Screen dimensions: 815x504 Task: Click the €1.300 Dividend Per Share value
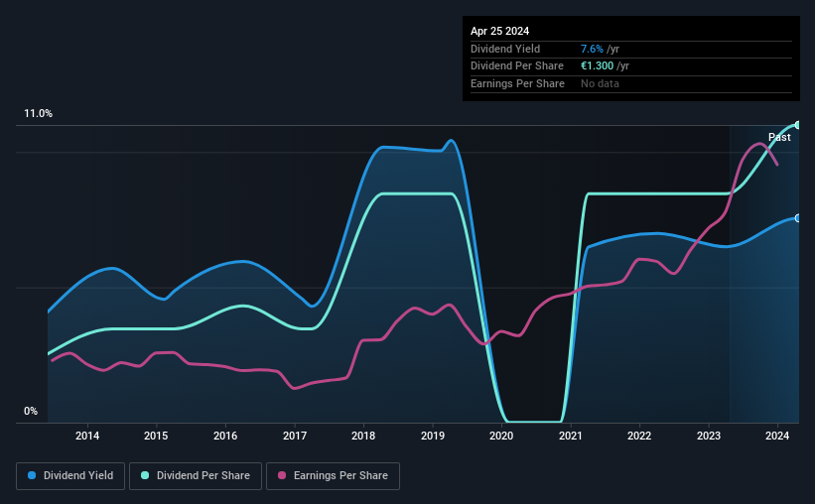point(598,66)
